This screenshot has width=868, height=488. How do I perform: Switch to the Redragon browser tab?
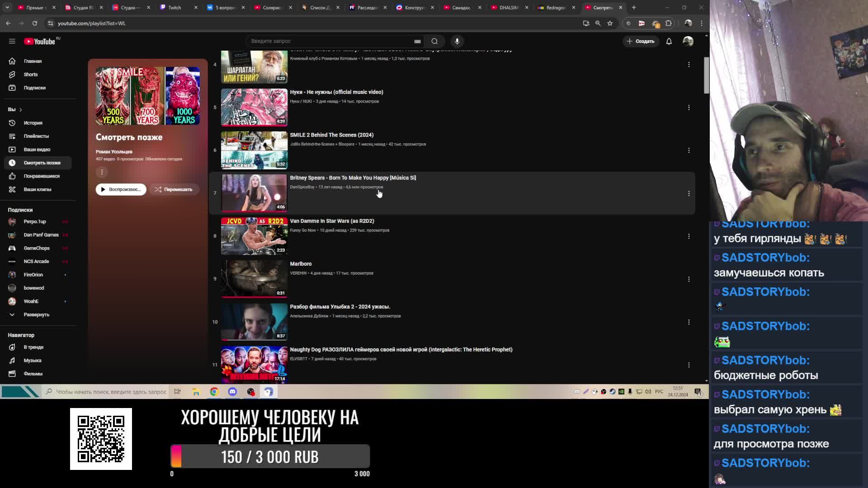pos(555,8)
